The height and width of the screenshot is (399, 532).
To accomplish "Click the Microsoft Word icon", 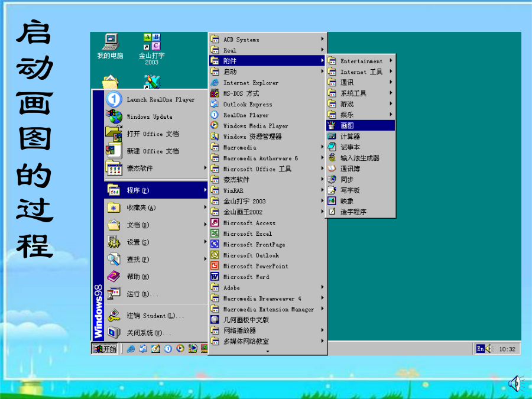I will point(215,277).
